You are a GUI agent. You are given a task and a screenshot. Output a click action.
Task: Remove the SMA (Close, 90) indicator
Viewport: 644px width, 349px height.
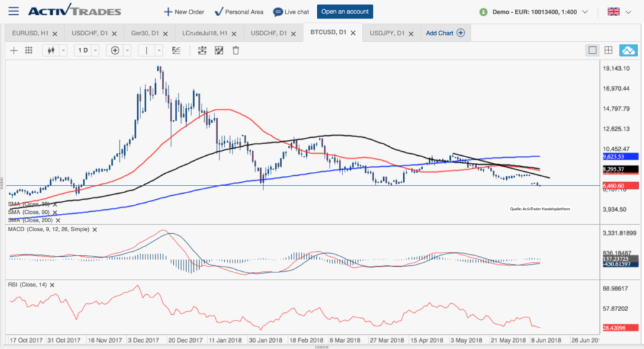click(x=55, y=212)
